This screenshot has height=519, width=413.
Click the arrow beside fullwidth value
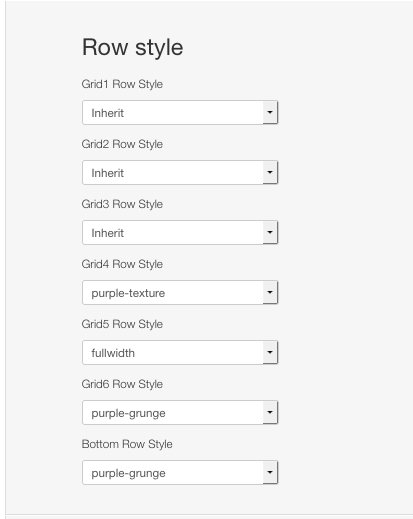coord(270,352)
